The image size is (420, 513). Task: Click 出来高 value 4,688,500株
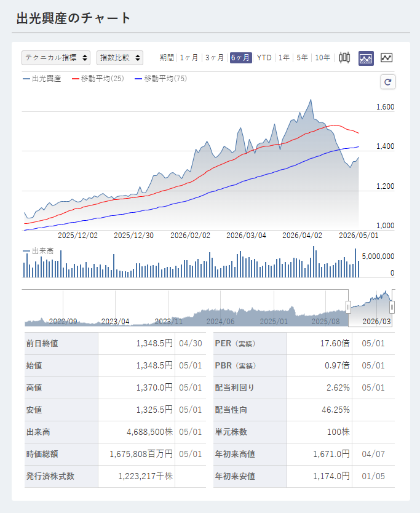150,432
